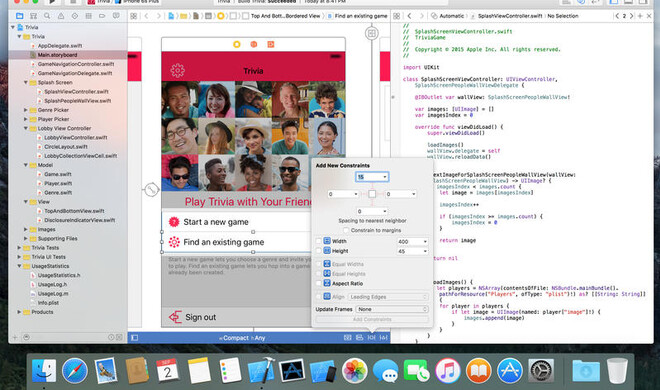The image size is (660, 390).
Task: Open the Align constraints button
Action: pos(359,337)
